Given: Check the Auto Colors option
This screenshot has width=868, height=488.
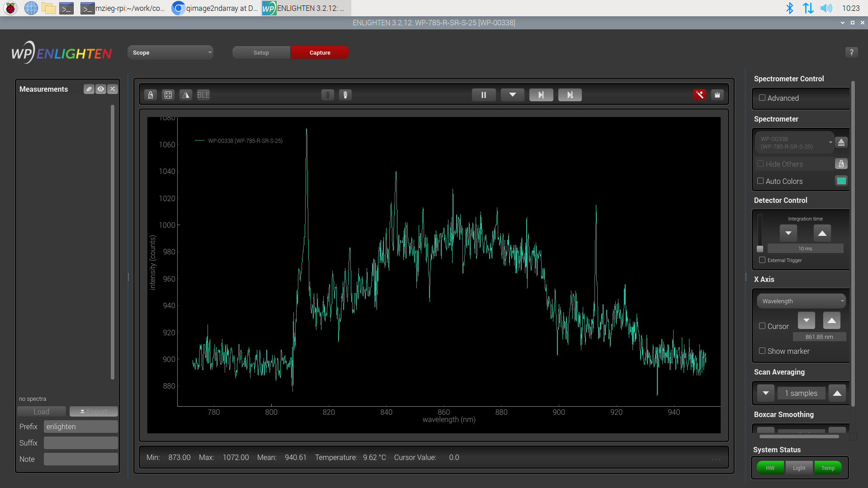Looking at the screenshot, I should pyautogui.click(x=760, y=181).
